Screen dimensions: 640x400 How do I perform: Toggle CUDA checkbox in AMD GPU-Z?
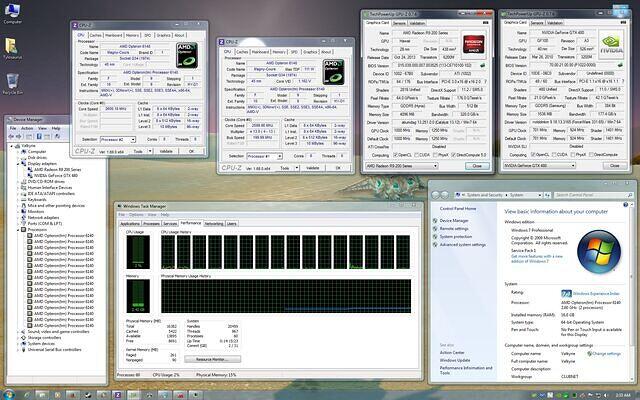click(416, 155)
